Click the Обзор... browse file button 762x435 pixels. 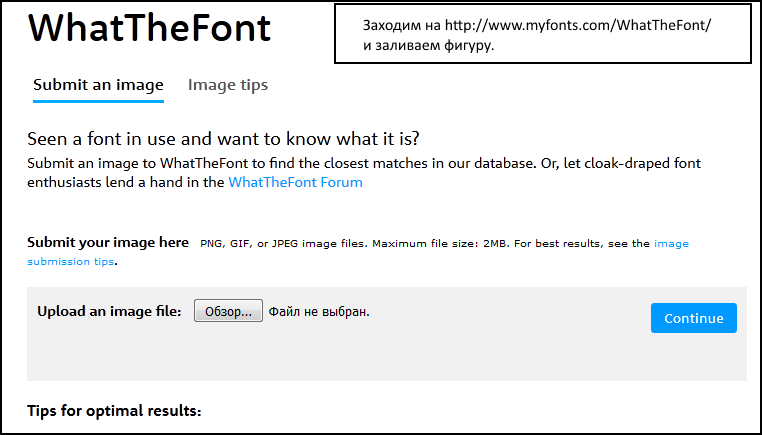pyautogui.click(x=228, y=311)
